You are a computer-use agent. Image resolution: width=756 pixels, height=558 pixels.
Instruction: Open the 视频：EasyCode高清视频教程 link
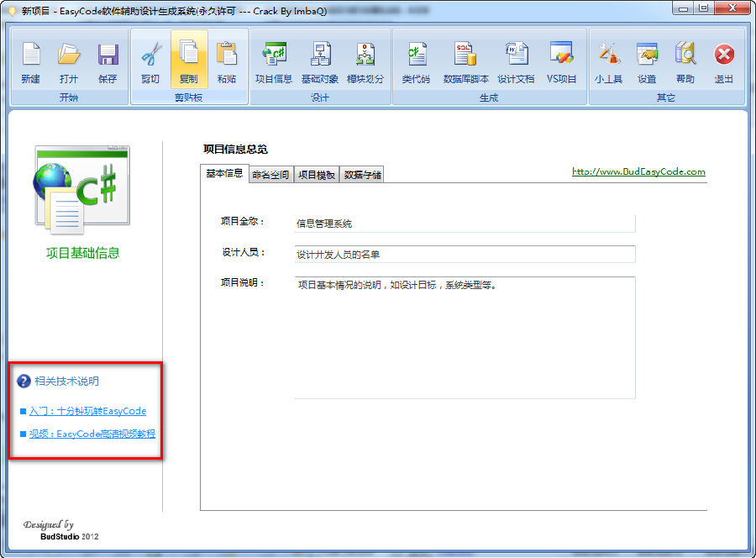point(92,434)
